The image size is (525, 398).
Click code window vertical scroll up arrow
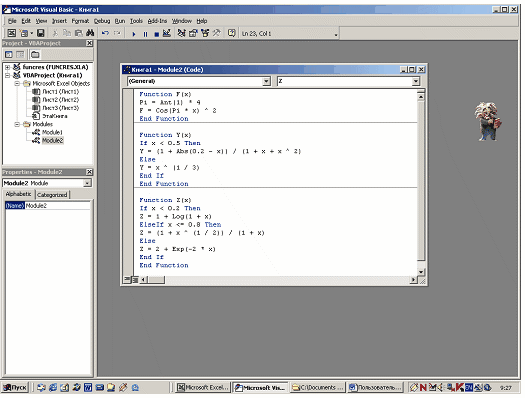coord(421,97)
